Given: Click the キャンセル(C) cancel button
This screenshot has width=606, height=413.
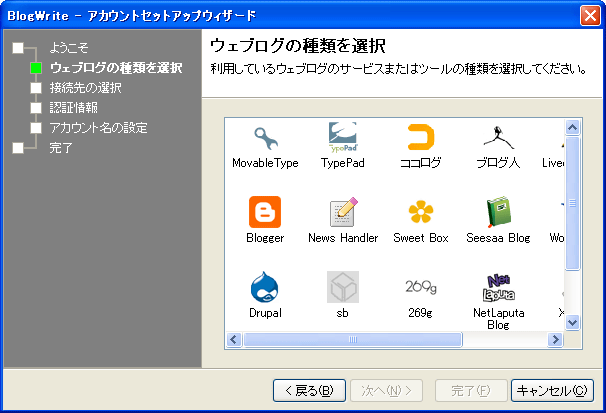Looking at the screenshot, I should [x=552, y=391].
